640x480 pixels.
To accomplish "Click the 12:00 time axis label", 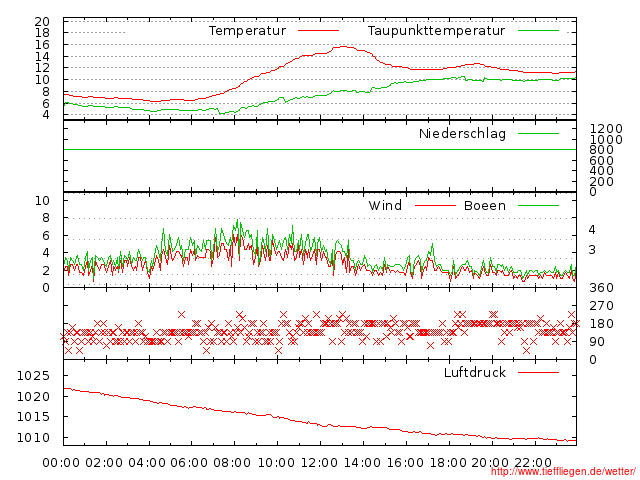I will pyautogui.click(x=320, y=463).
